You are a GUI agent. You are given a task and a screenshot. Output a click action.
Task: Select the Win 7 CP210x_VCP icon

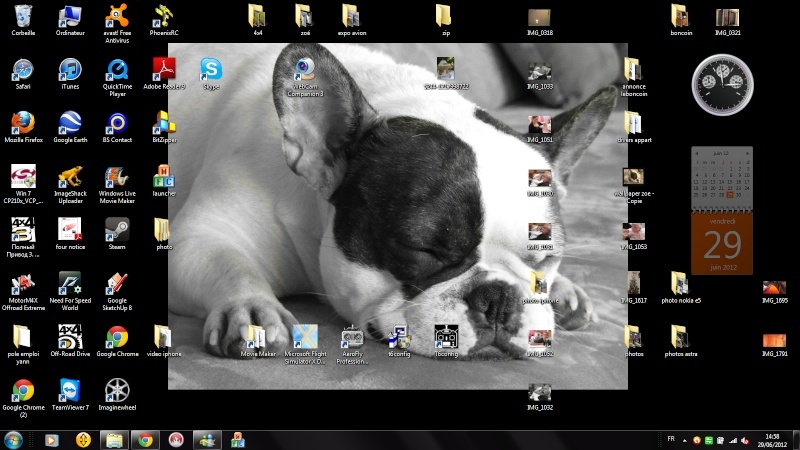coord(23,185)
